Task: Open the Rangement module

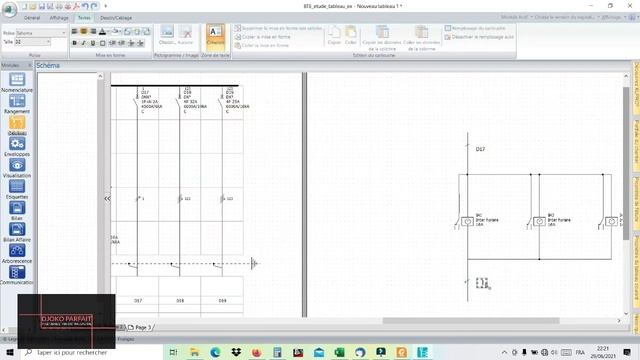Action: coord(17,104)
